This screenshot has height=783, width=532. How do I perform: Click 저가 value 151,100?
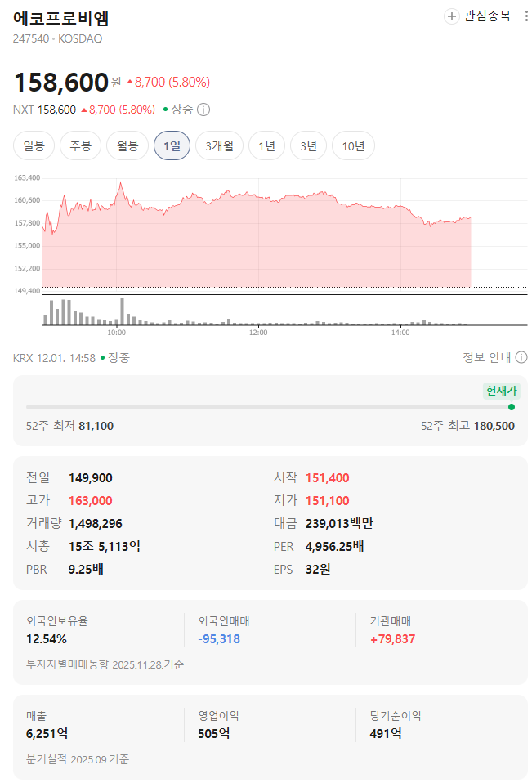328,501
